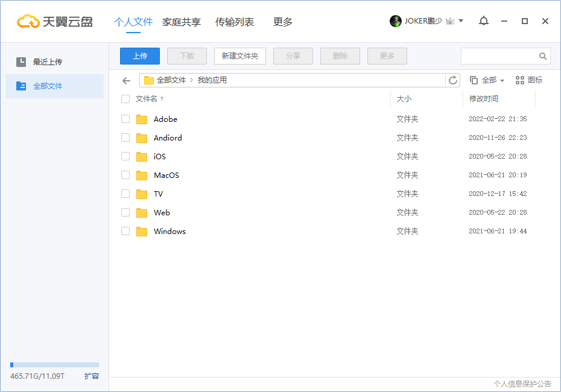Click the Andiord folder name
Image resolution: width=561 pixels, height=392 pixels.
click(x=168, y=138)
